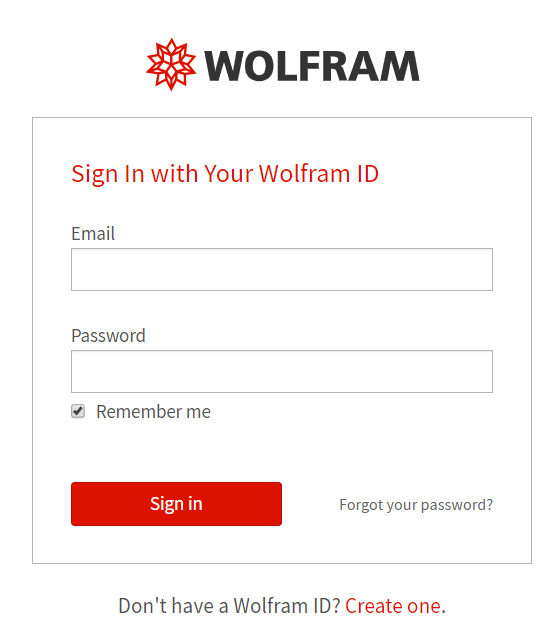Click the Remember me label text
554x636 pixels.
[x=153, y=412]
